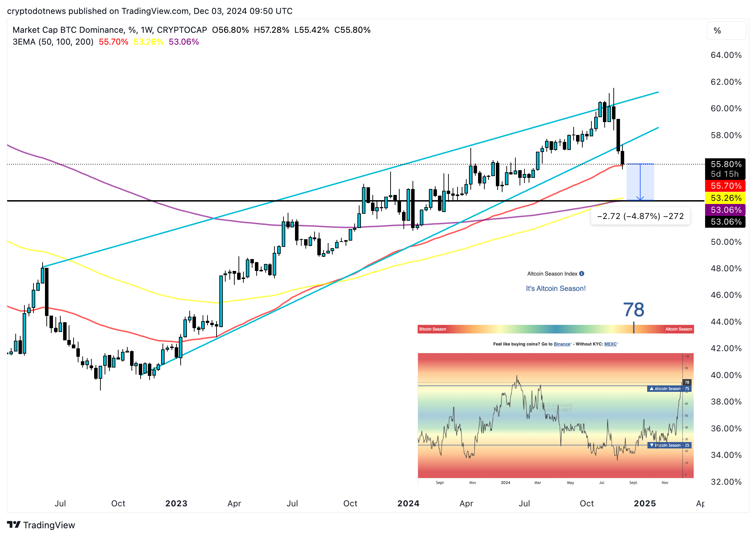The image size is (756, 537).
Task: Click the 55.80% current price label
Action: (725, 164)
